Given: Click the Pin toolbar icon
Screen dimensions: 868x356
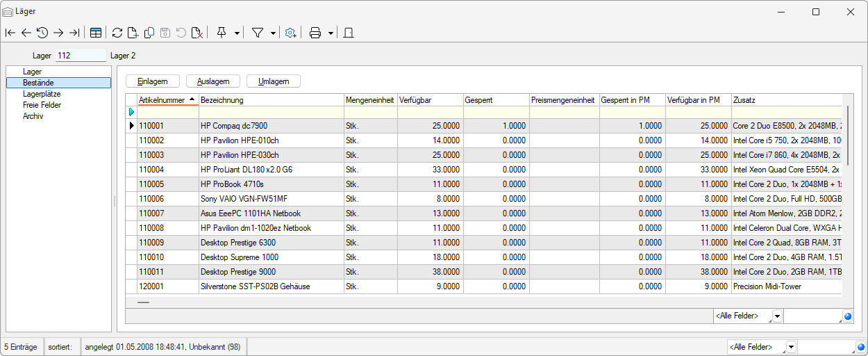Looking at the screenshot, I should point(222,33).
